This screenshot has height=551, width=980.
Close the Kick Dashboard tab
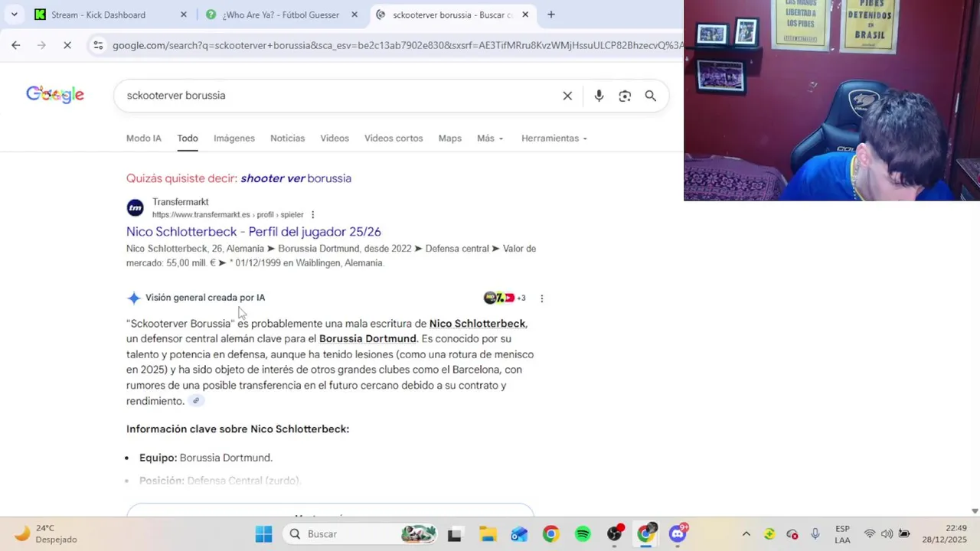point(183,15)
